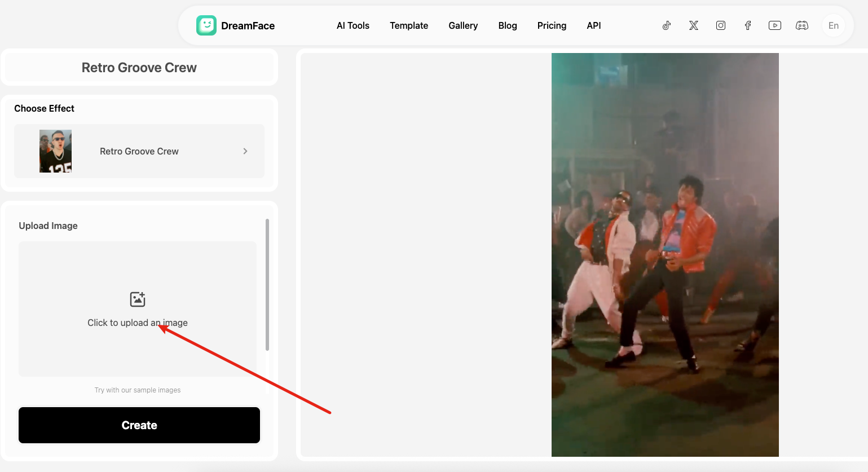Select the Retro Groove Crew effect thumbnail

[x=55, y=151]
